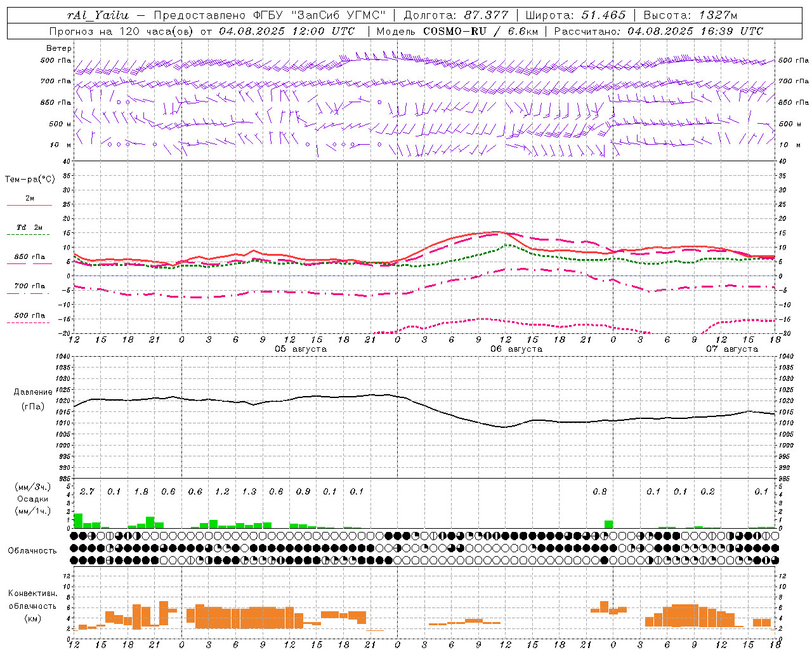Click the 0.9 three-hour precipitation value
Screen dimensions: 812x650
tap(303, 492)
